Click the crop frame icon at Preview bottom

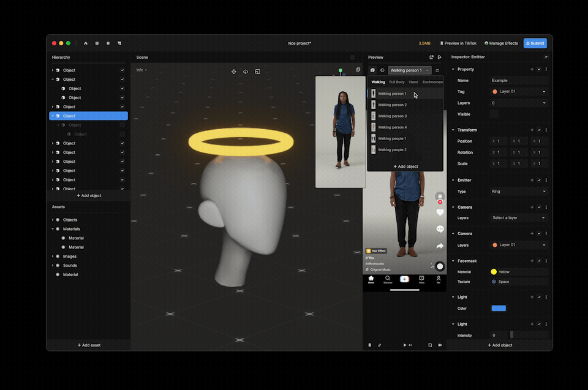(430, 345)
